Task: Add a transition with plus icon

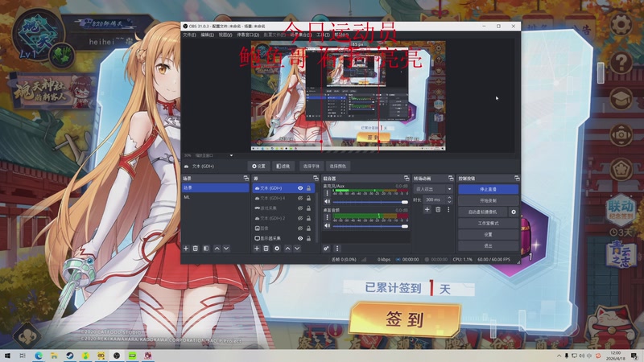Action: click(427, 209)
